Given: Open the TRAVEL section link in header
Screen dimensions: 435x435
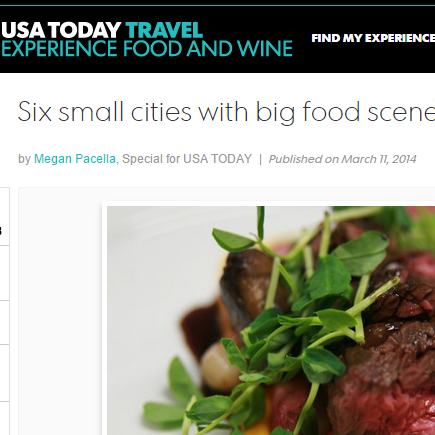Looking at the screenshot, I should (164, 30).
